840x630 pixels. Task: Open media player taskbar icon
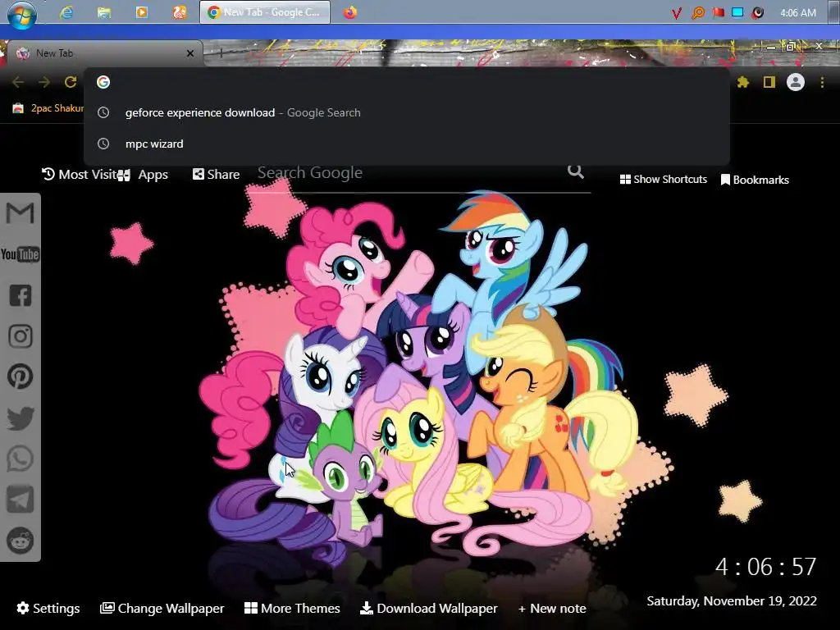[141, 12]
